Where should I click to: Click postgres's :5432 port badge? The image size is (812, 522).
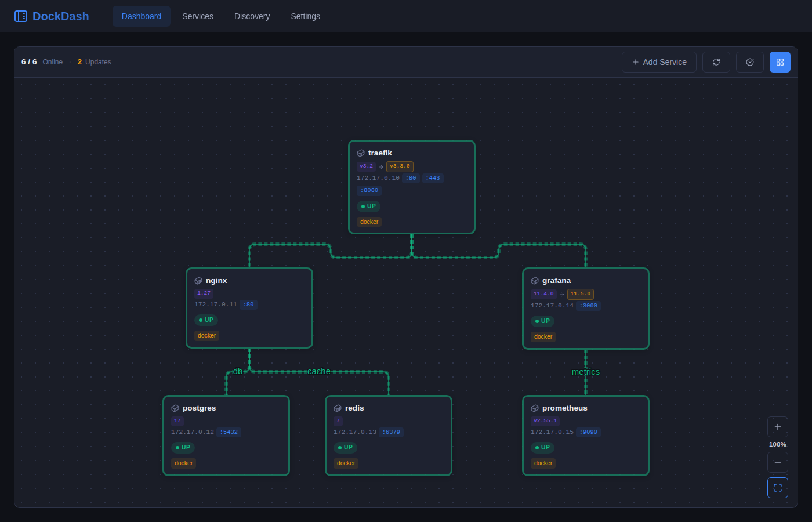pyautogui.click(x=229, y=432)
